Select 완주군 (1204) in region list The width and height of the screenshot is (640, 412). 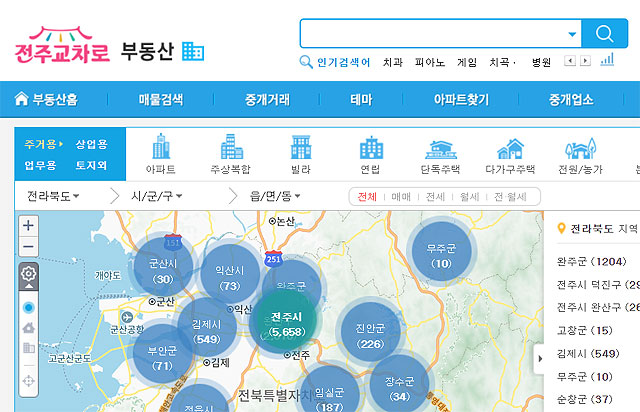(591, 261)
